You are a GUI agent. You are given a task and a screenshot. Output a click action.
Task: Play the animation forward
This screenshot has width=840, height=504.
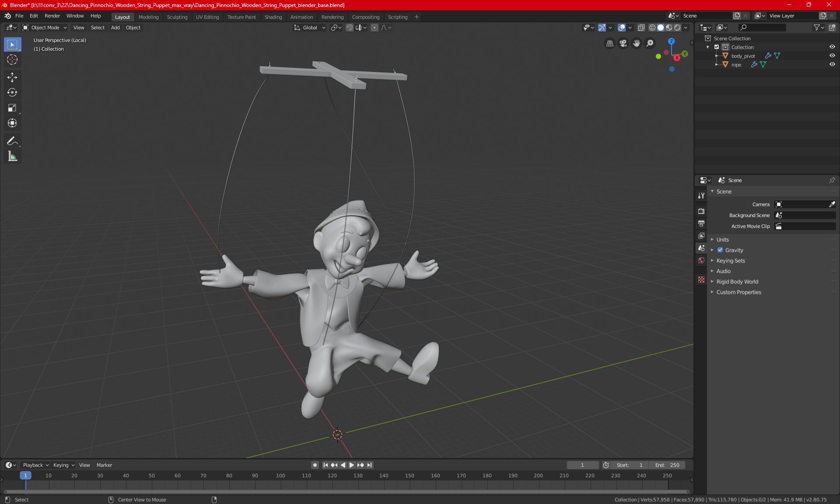coord(352,465)
